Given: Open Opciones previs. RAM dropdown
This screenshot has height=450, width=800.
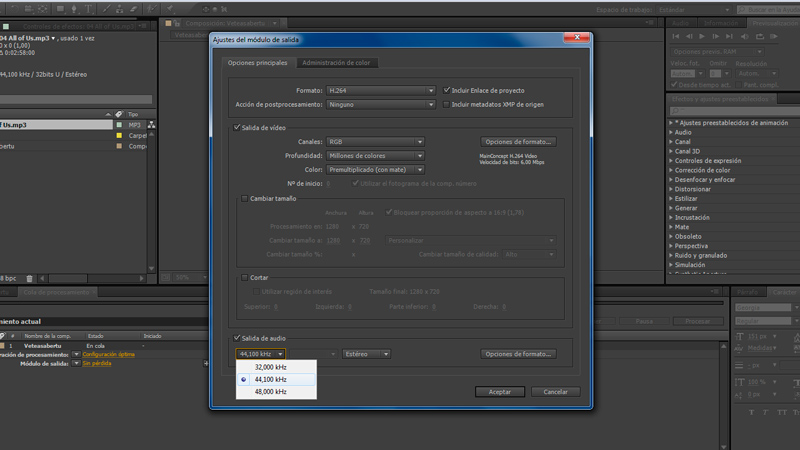Looking at the screenshot, I should pos(717,52).
